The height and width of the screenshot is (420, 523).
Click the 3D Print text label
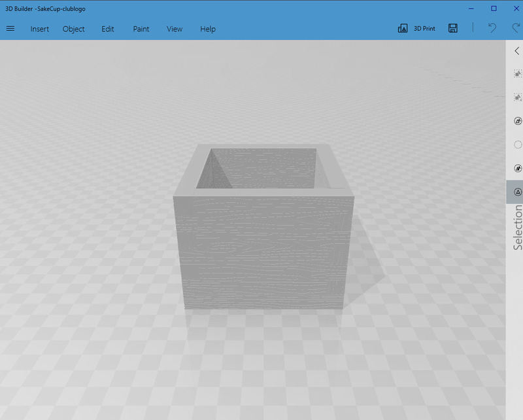pos(424,29)
